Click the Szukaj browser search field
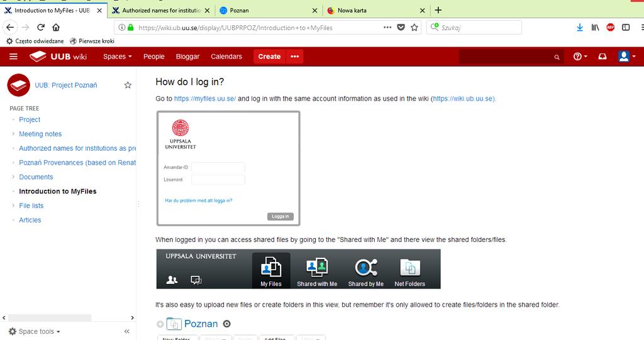Viewport: 644px width, 340px height. click(474, 28)
